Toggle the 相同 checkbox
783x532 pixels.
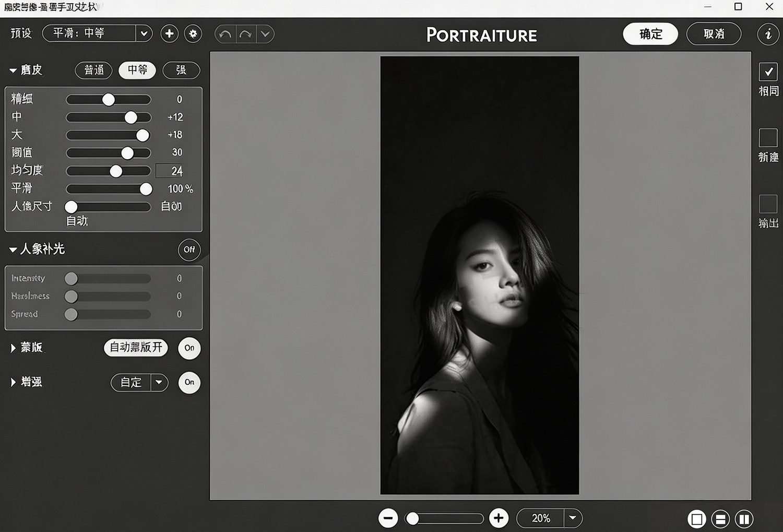[768, 72]
